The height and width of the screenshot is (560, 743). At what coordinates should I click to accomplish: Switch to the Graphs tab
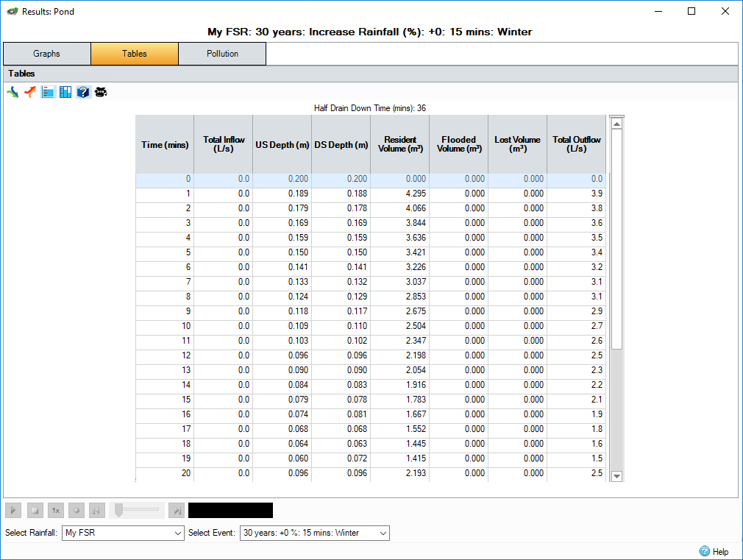(x=47, y=54)
